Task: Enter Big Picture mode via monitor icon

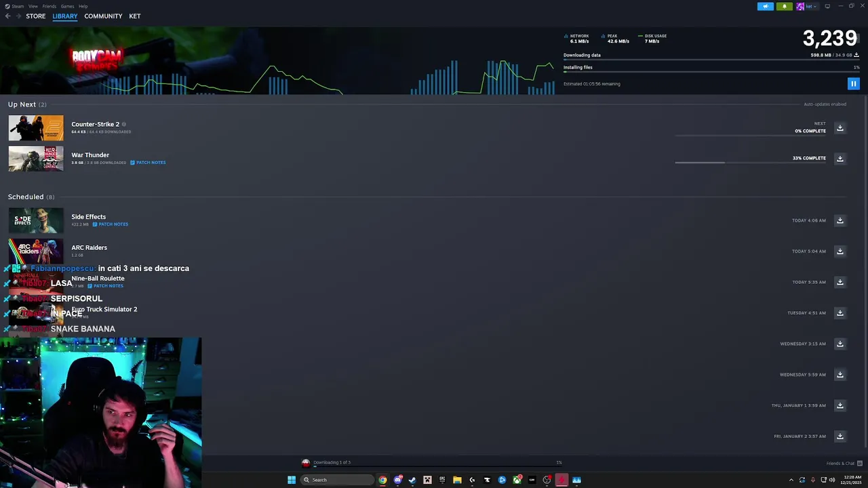Action: [827, 6]
